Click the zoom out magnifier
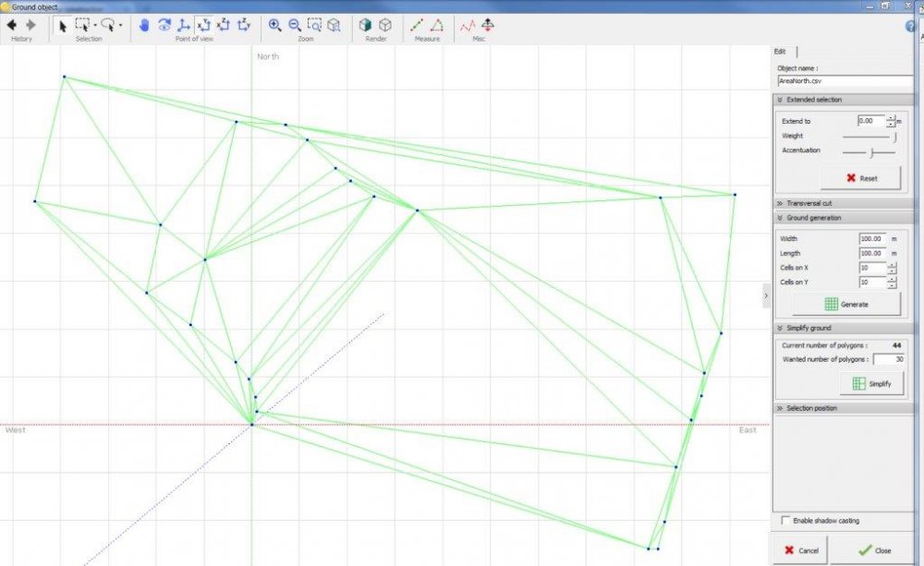Screen dimensions: 924x566 (295, 26)
